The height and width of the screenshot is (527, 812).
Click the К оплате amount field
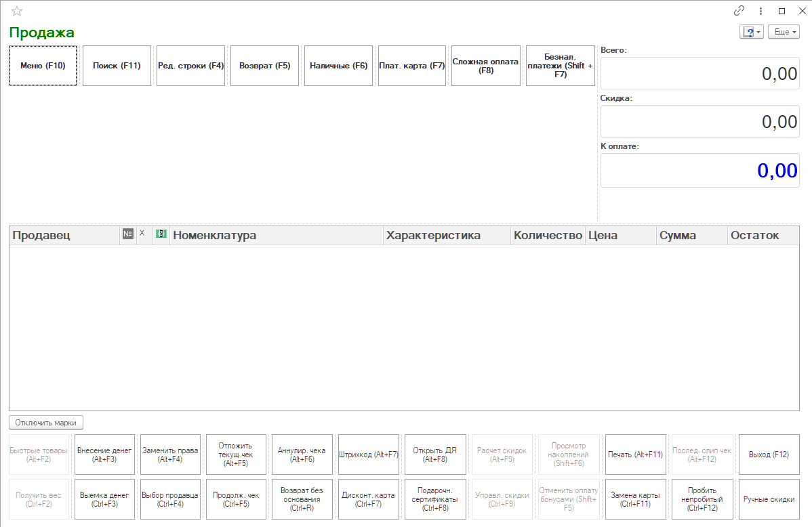coord(699,170)
